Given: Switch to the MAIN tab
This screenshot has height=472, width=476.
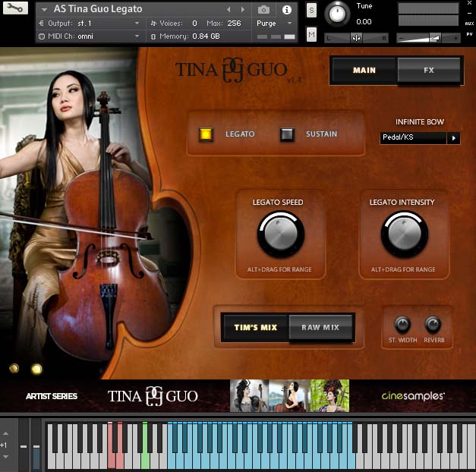Looking at the screenshot, I should click(x=364, y=71).
